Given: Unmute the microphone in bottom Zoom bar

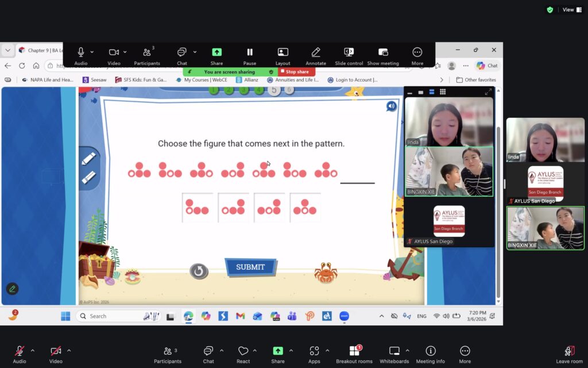Looking at the screenshot, I should (20, 351).
